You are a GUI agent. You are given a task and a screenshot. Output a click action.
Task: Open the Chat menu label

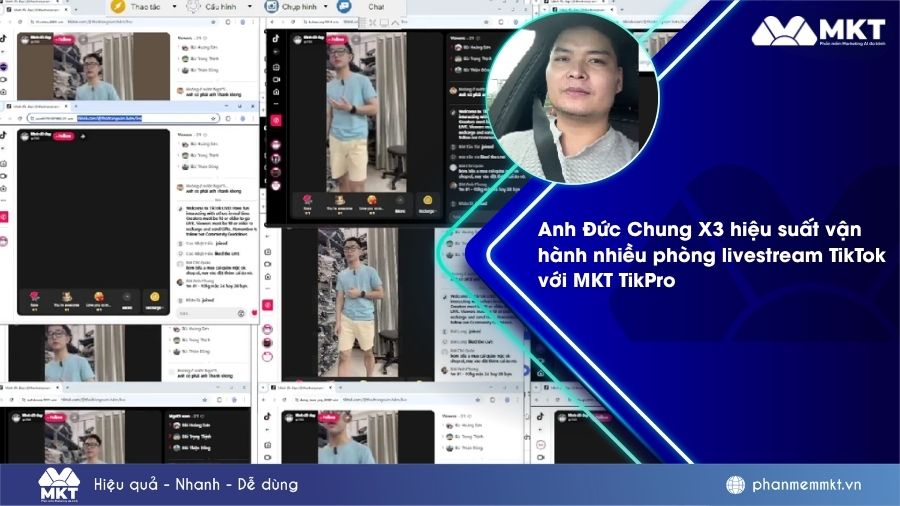[376, 7]
